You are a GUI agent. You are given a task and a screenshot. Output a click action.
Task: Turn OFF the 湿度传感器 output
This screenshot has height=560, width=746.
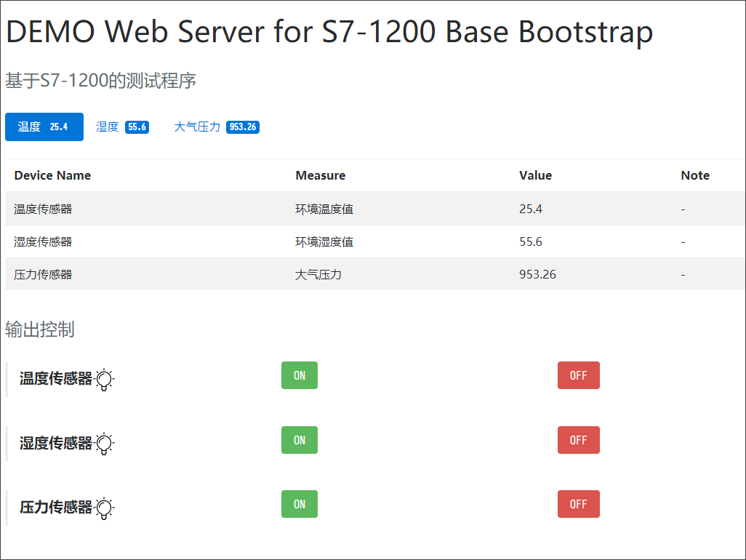point(579,440)
